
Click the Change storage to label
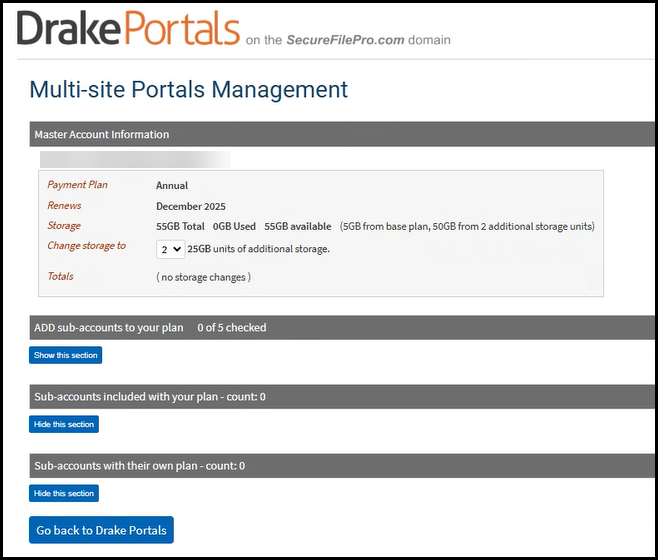(86, 246)
